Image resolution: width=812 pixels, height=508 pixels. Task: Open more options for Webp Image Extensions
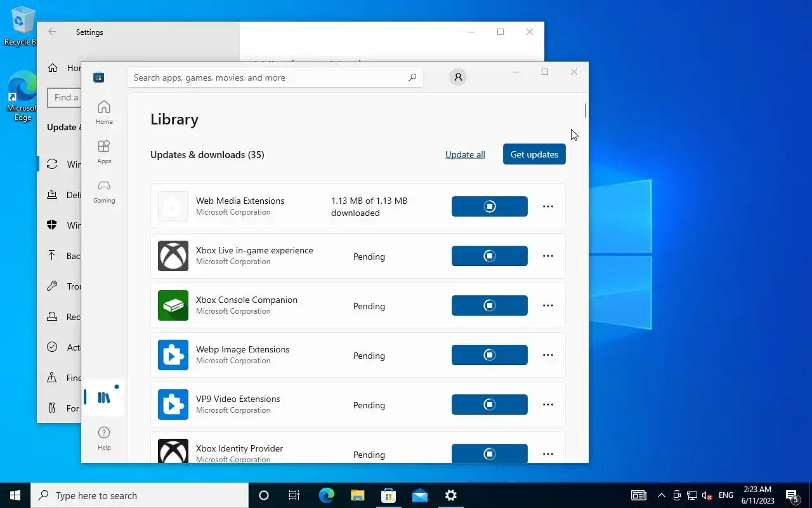click(x=548, y=355)
